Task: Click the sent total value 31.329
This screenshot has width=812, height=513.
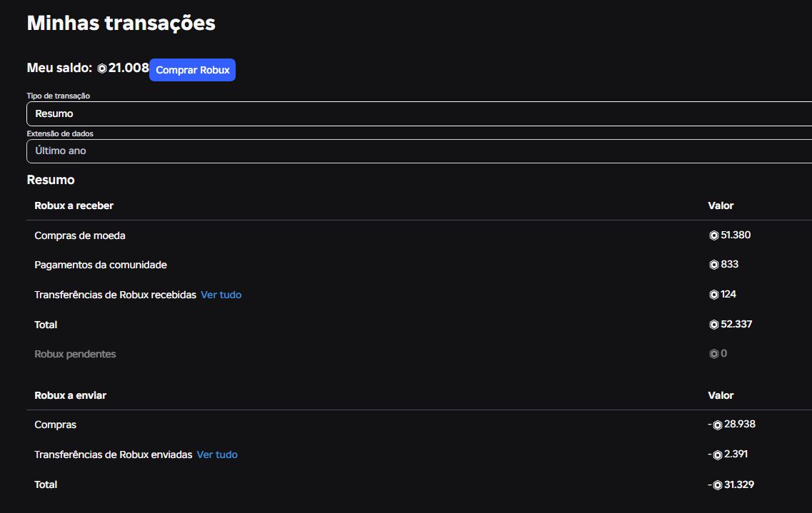Action: 739,484
